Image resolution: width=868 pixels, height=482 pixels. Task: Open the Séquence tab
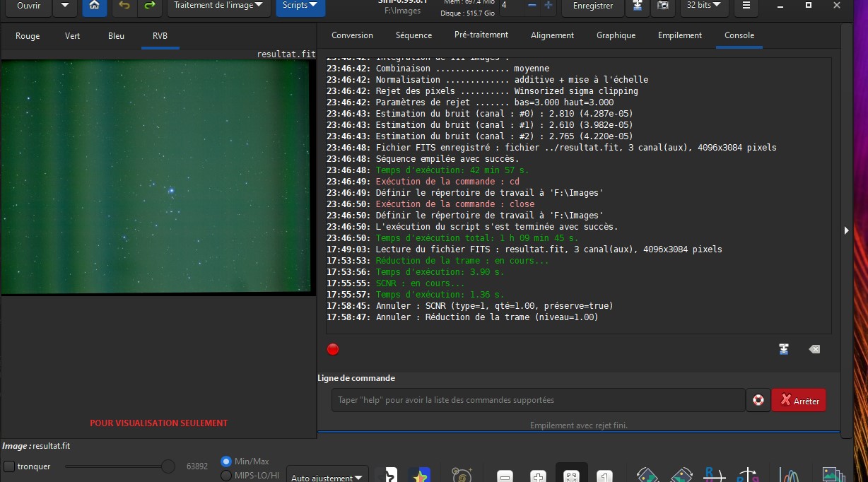(x=414, y=35)
